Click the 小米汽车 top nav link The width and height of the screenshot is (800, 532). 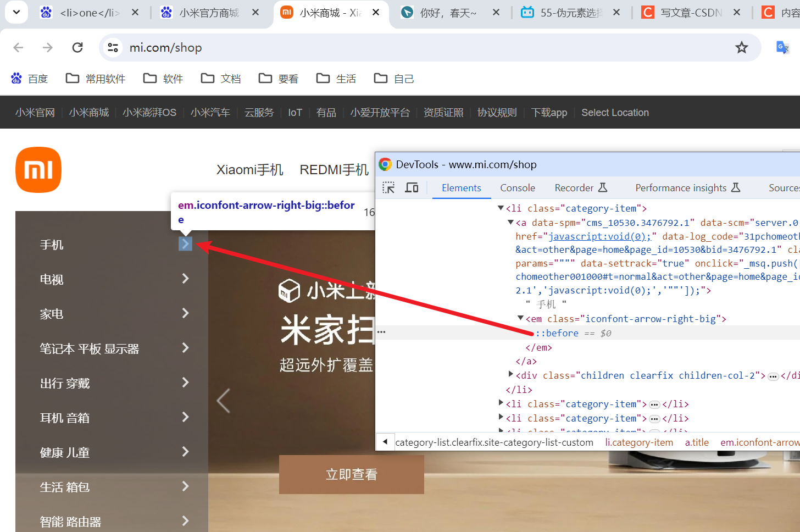[210, 113]
